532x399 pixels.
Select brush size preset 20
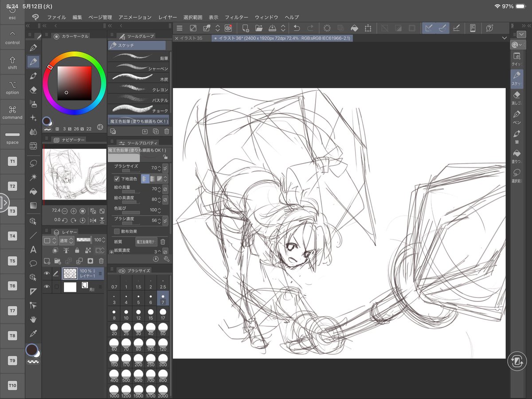tap(114, 329)
